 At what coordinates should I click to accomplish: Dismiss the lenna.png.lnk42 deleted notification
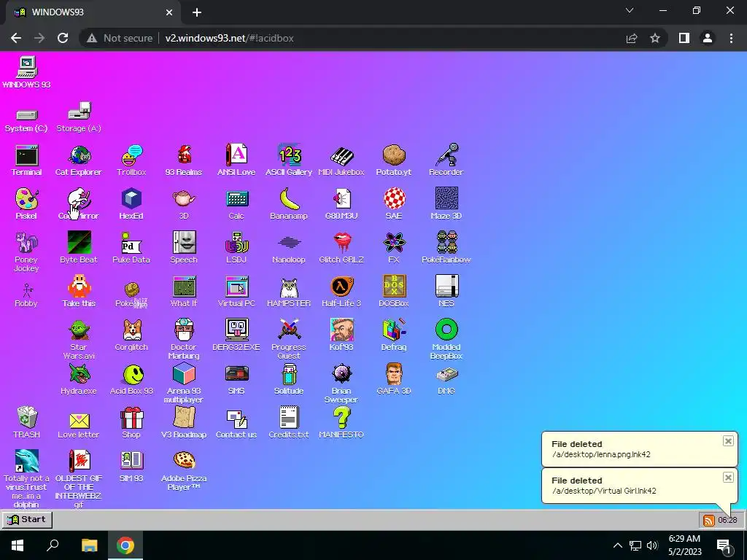pos(728,441)
